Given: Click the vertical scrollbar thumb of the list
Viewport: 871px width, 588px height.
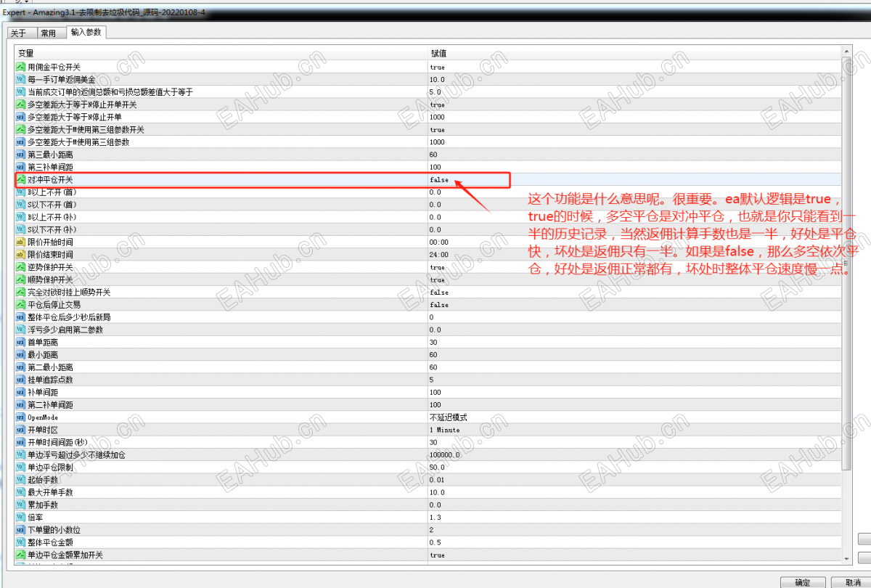Looking at the screenshot, I should click(846, 263).
